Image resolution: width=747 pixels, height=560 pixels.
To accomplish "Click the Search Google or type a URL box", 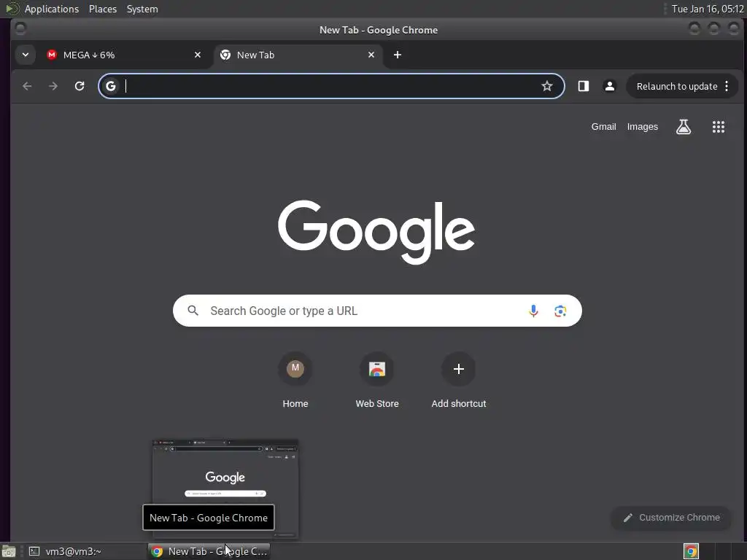I will point(377,311).
